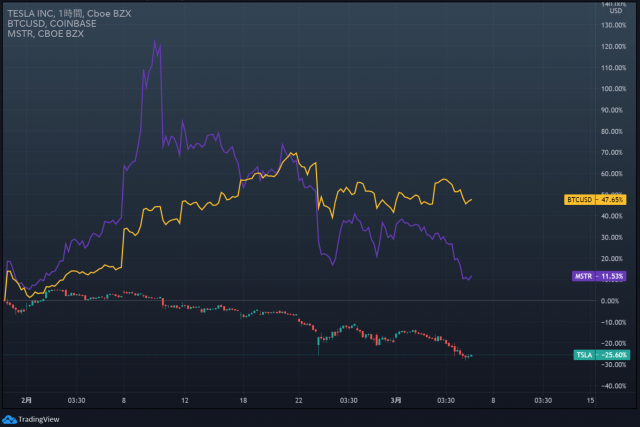Click the 30.00% price axis label
Viewport: 640px width, 427px height.
tap(612, 238)
